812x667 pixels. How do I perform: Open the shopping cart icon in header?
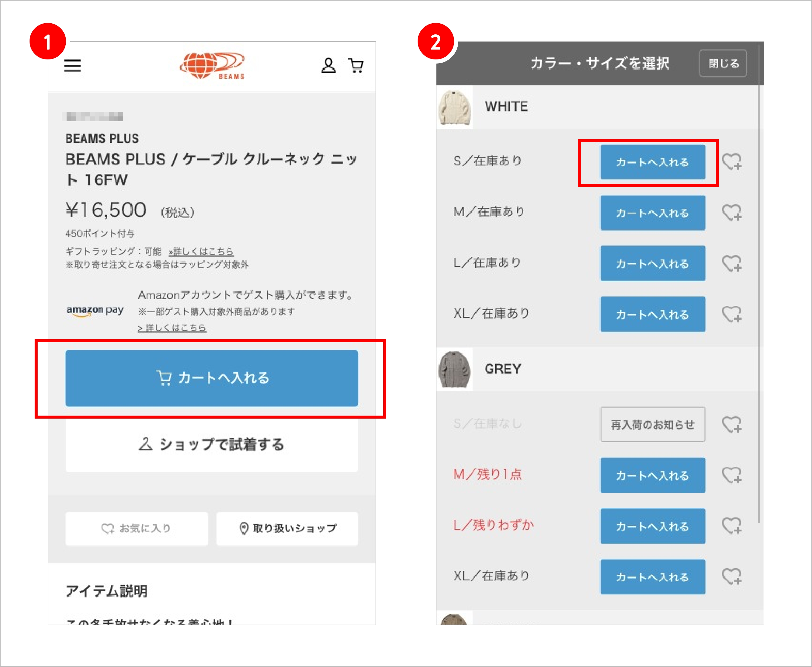[x=356, y=66]
